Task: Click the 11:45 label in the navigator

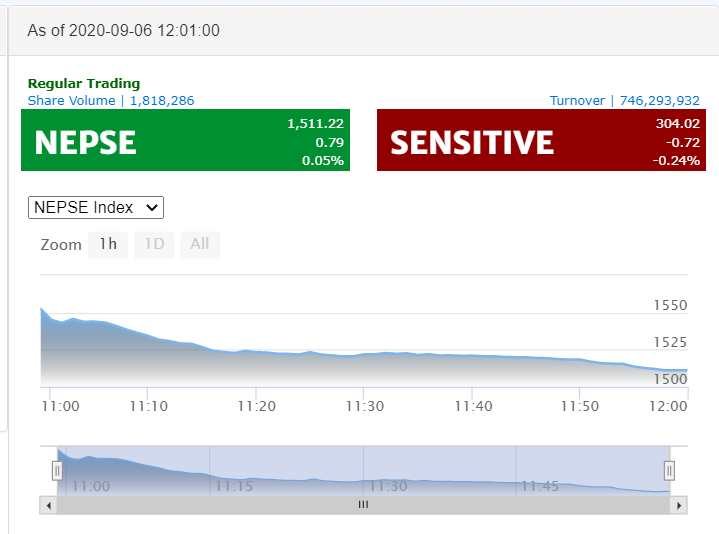Action: click(540, 486)
